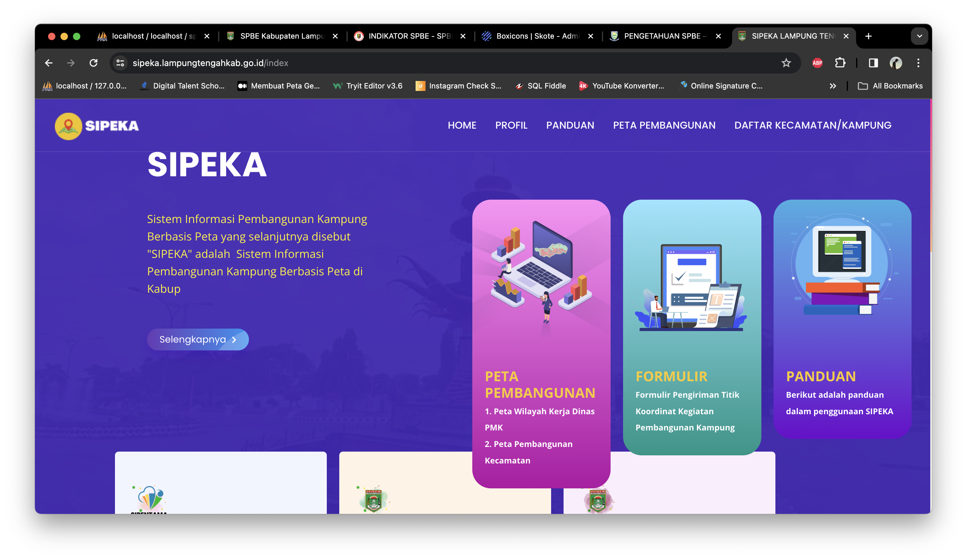Bookmark this page with the star icon
The image size is (967, 560).
point(786,63)
